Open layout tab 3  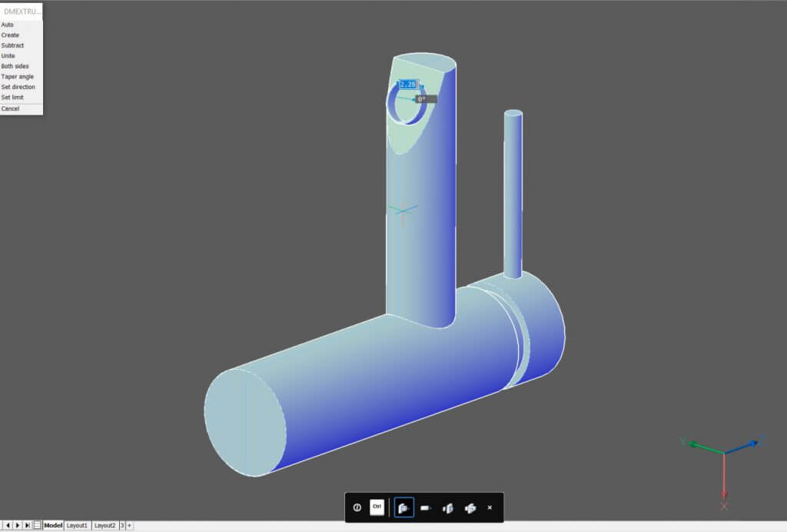click(121, 525)
